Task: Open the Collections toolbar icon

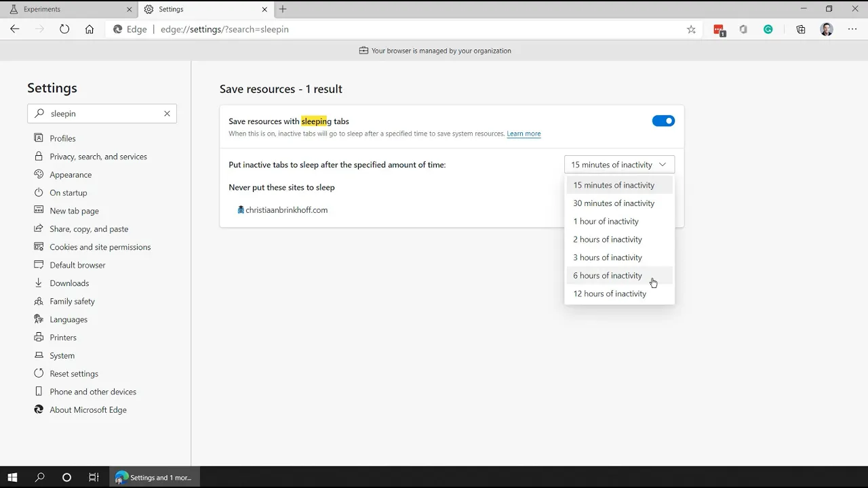Action: pos(801,29)
